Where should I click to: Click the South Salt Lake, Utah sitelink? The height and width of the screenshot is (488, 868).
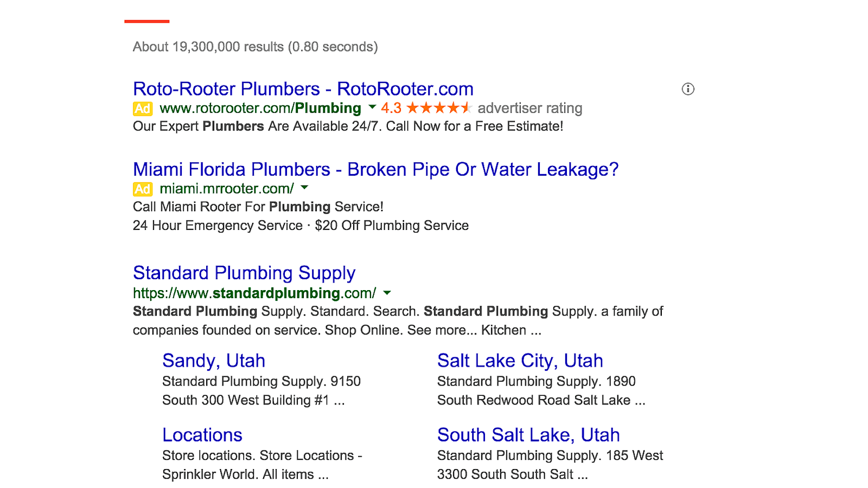[528, 434]
